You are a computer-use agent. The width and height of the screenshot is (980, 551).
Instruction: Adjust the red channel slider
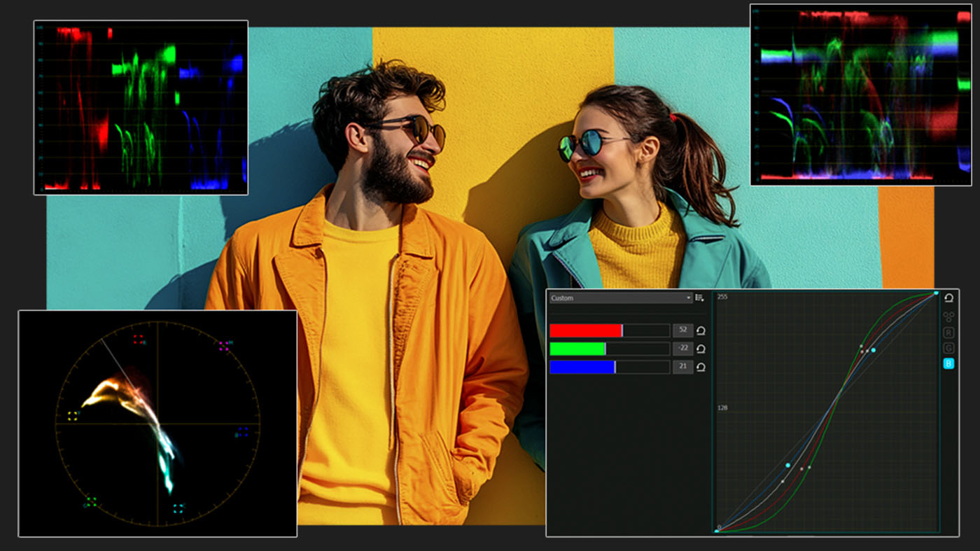pyautogui.click(x=610, y=330)
